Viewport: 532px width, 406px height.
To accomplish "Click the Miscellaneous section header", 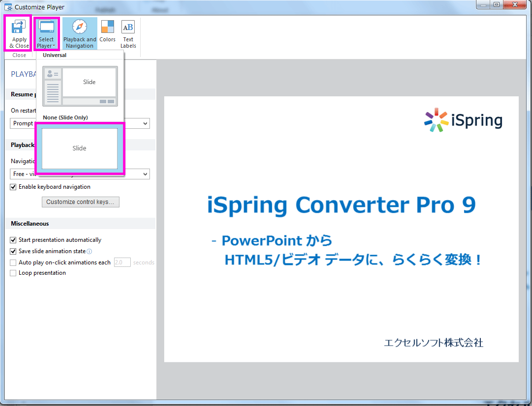I will [x=81, y=224].
